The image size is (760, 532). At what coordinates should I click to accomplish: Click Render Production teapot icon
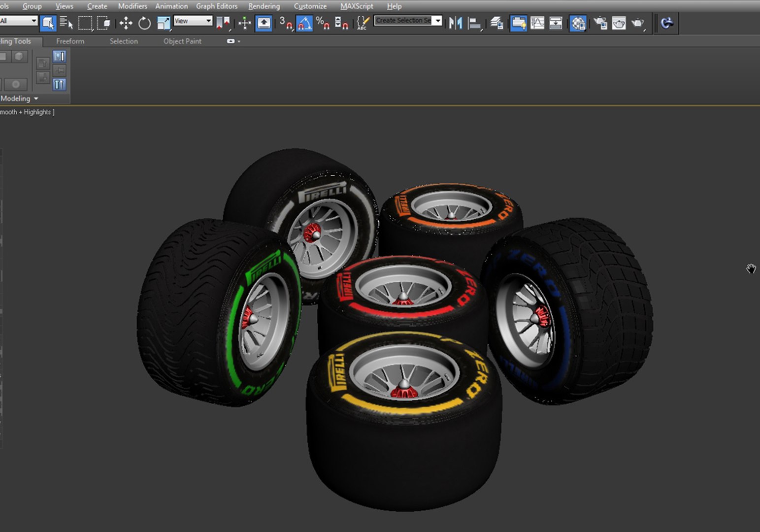638,23
